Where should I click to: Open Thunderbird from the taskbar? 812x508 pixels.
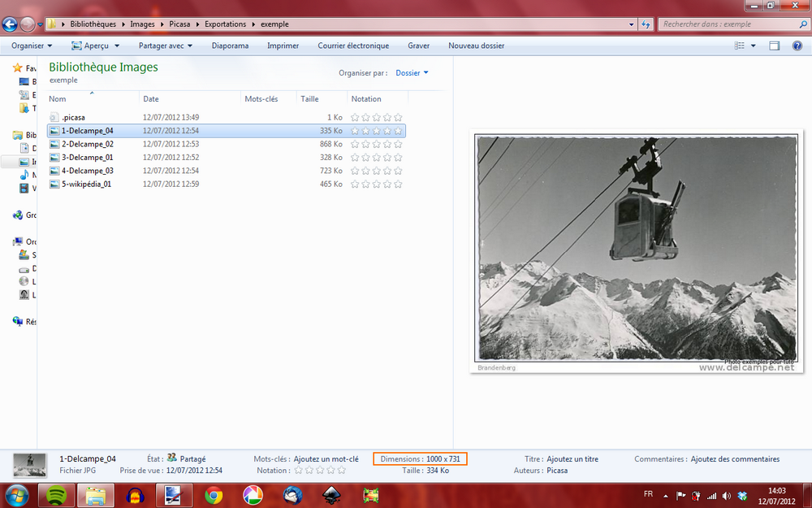(x=292, y=496)
